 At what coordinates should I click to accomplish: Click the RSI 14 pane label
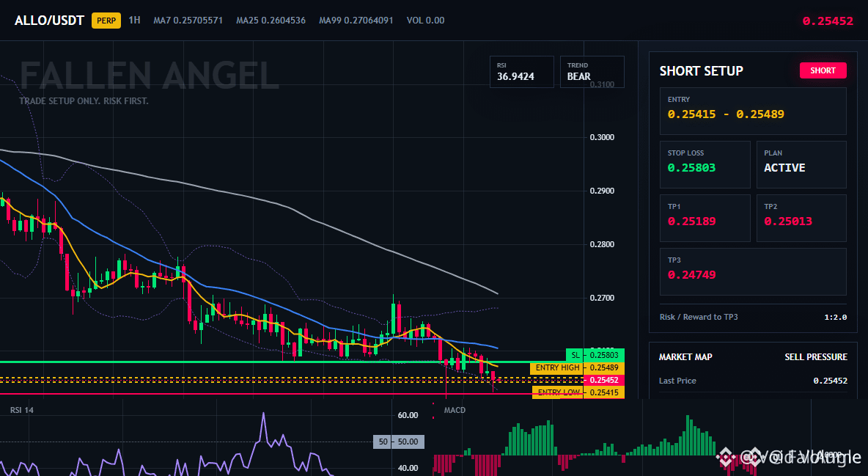point(21,410)
